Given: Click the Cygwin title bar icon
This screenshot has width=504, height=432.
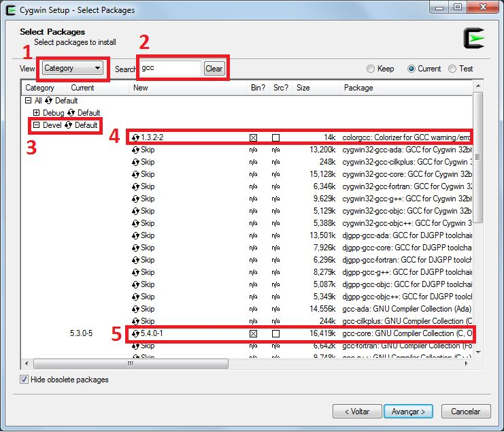Looking at the screenshot, I should tap(11, 10).
